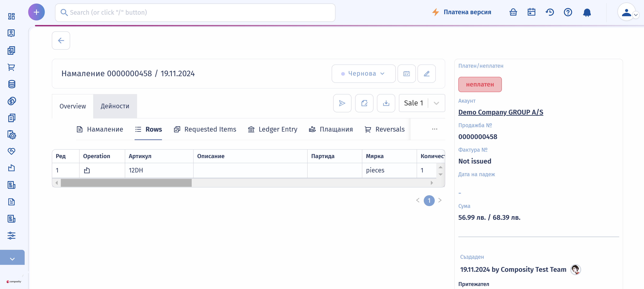Click the Composity Test Team avatar
The height and width of the screenshot is (289, 644).
(x=575, y=270)
